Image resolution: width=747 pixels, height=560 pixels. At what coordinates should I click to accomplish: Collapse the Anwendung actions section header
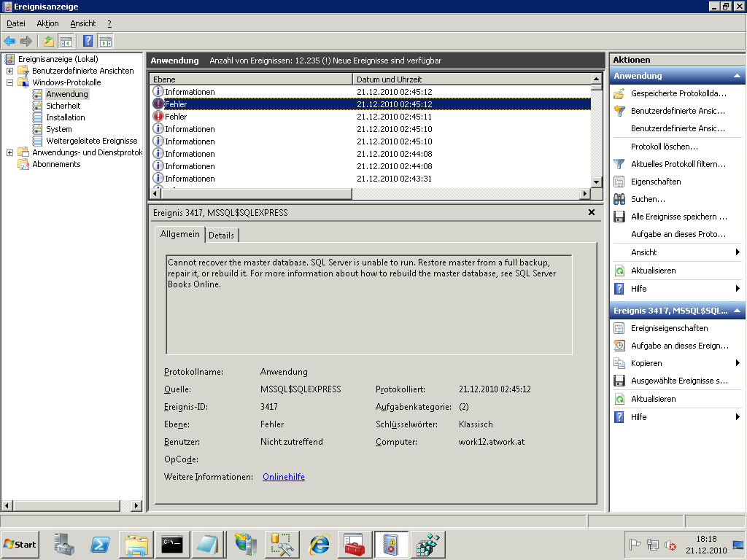tap(737, 76)
